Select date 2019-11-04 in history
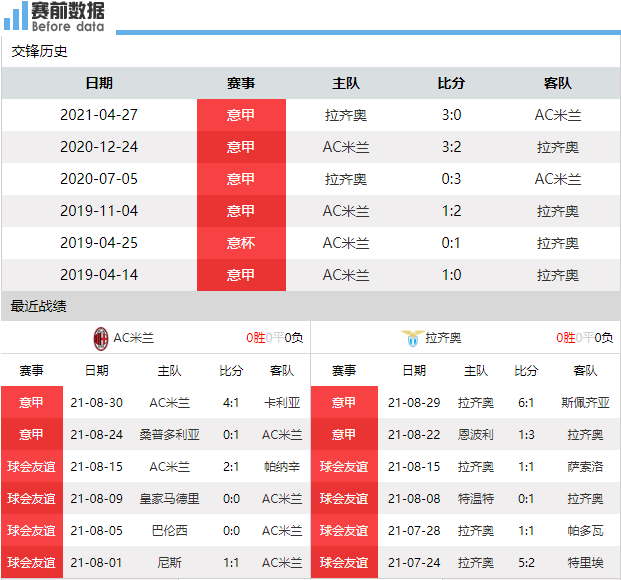The image size is (621, 580). (x=99, y=211)
